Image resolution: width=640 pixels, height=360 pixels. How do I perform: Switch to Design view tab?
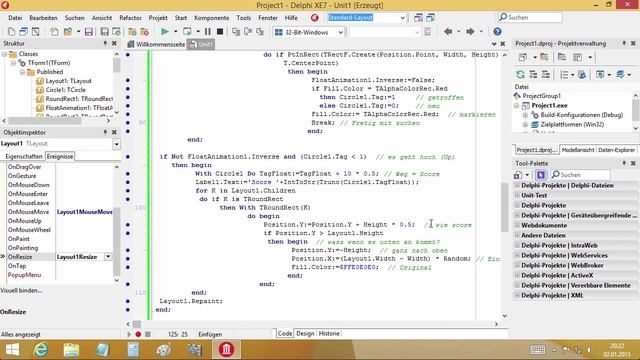[x=305, y=333]
